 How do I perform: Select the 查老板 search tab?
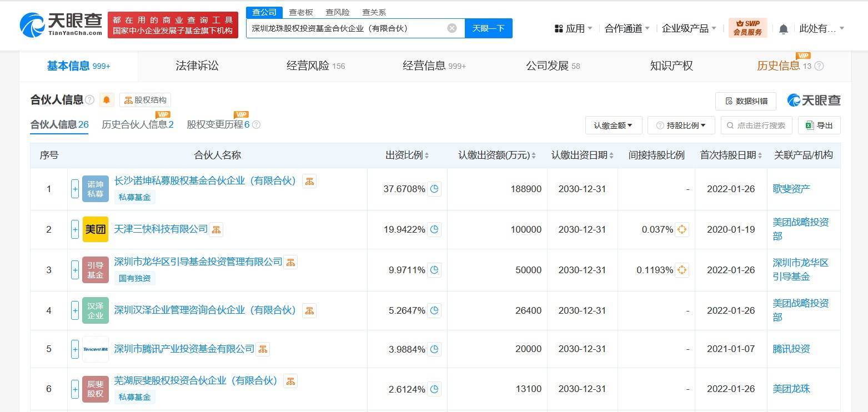click(301, 12)
